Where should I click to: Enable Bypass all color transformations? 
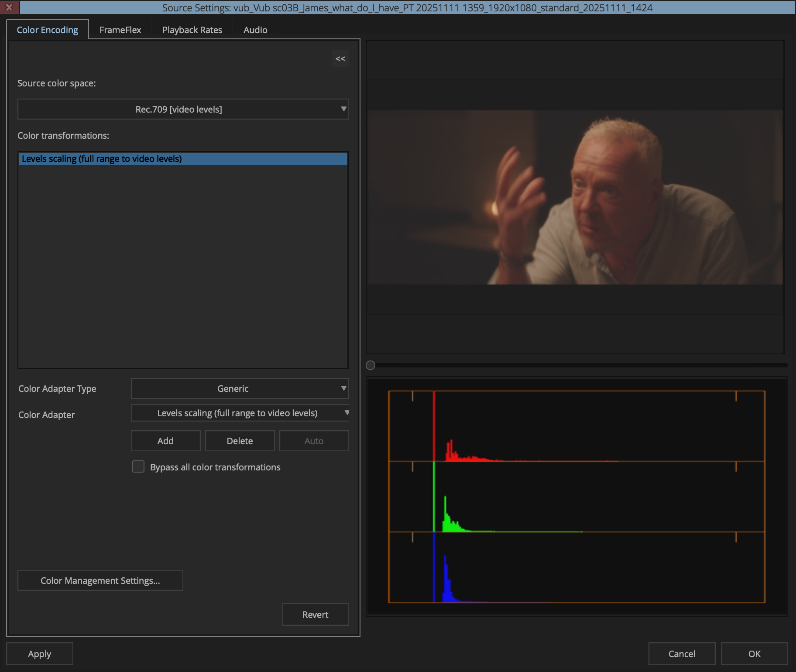pyautogui.click(x=138, y=467)
